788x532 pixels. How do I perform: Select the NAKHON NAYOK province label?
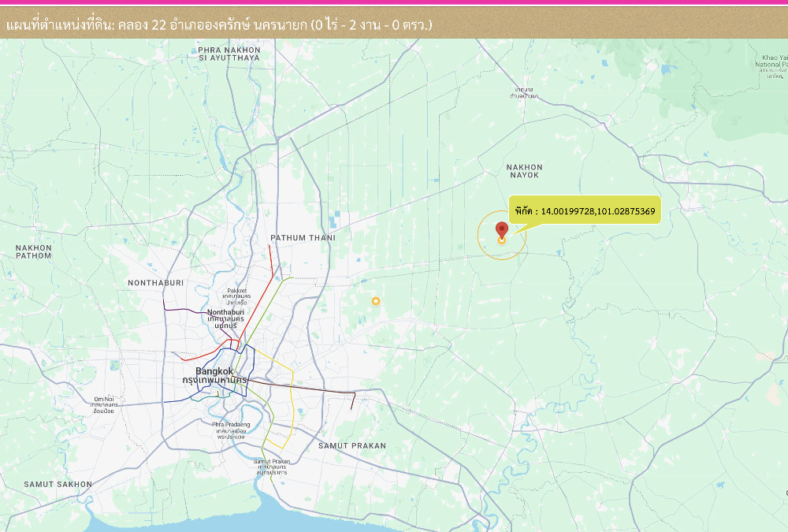[524, 171]
